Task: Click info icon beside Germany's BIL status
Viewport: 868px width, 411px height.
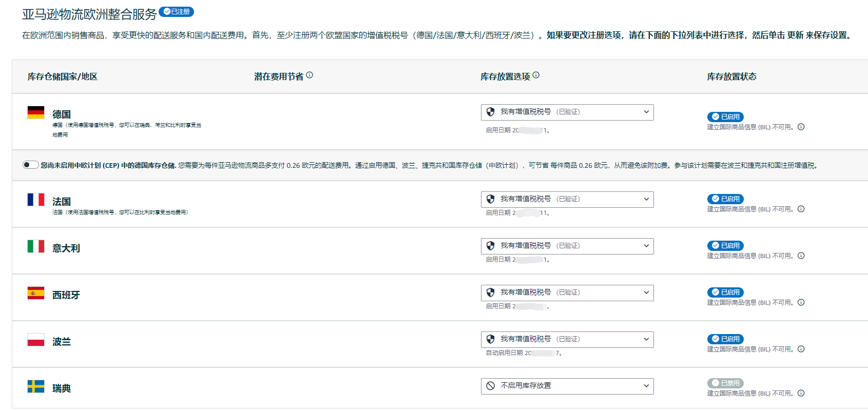Action: click(x=801, y=127)
